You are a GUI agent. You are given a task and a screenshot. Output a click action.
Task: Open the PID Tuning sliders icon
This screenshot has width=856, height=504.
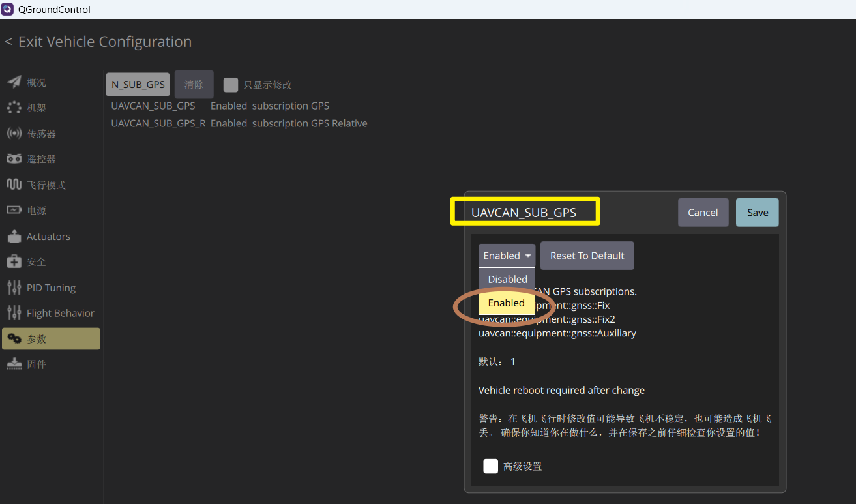pos(14,288)
